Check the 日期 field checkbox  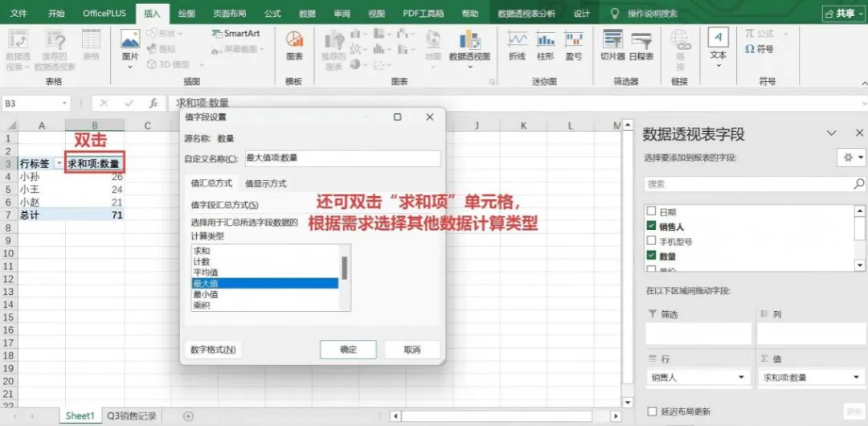pyautogui.click(x=651, y=211)
